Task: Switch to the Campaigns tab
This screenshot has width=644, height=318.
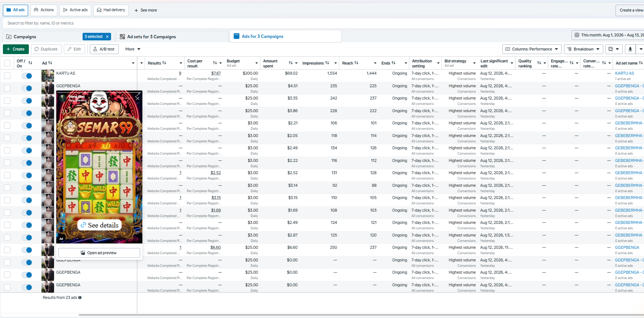Action: click(25, 36)
